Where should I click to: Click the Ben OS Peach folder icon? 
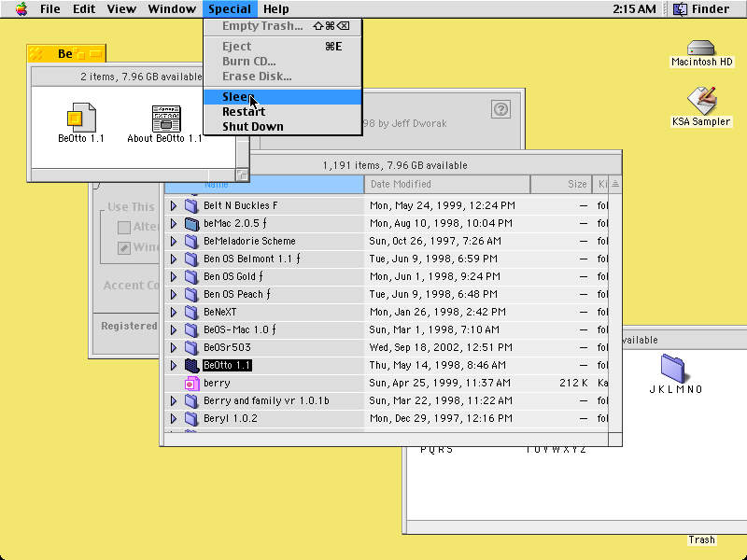pyautogui.click(x=191, y=294)
